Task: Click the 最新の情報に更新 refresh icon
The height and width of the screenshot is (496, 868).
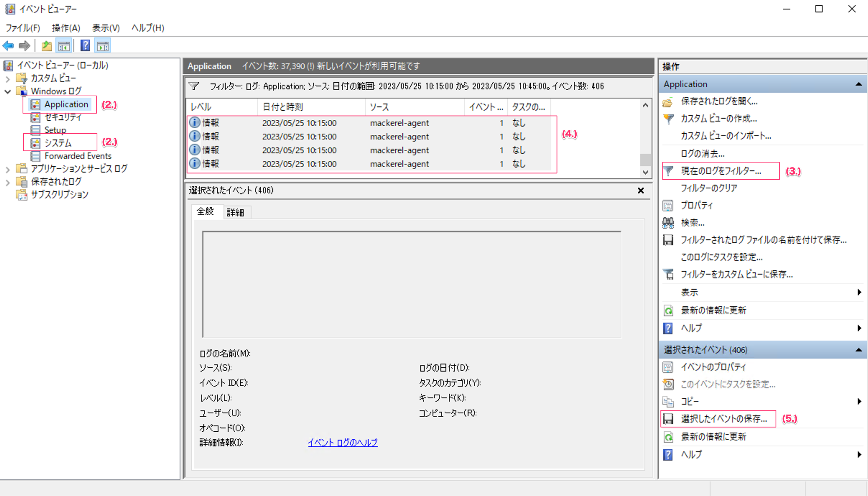Action: (x=668, y=310)
